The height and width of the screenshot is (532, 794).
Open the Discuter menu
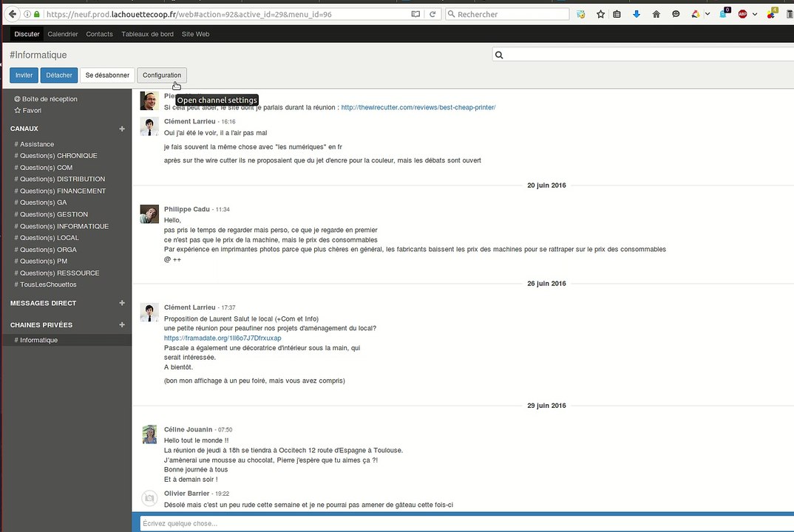click(x=27, y=34)
